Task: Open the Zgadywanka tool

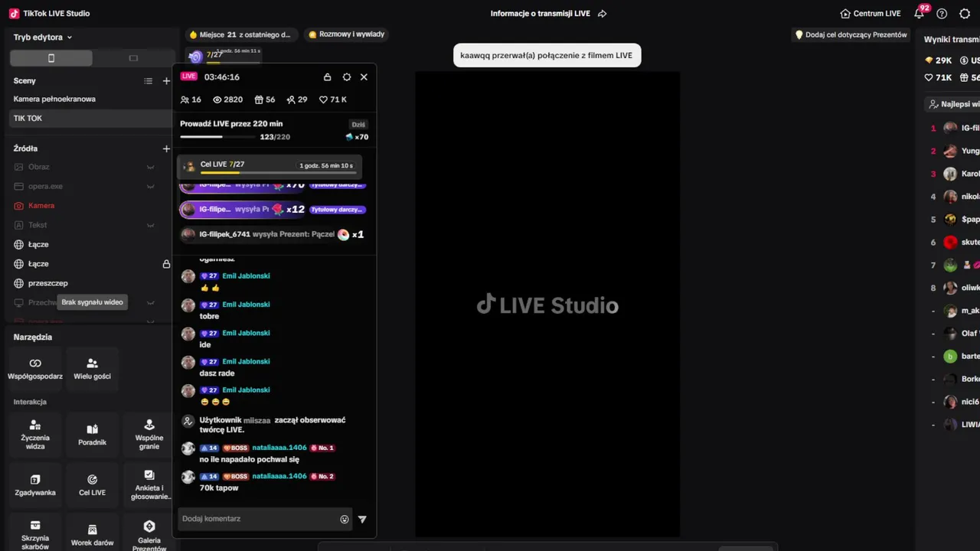Action: pos(35,485)
